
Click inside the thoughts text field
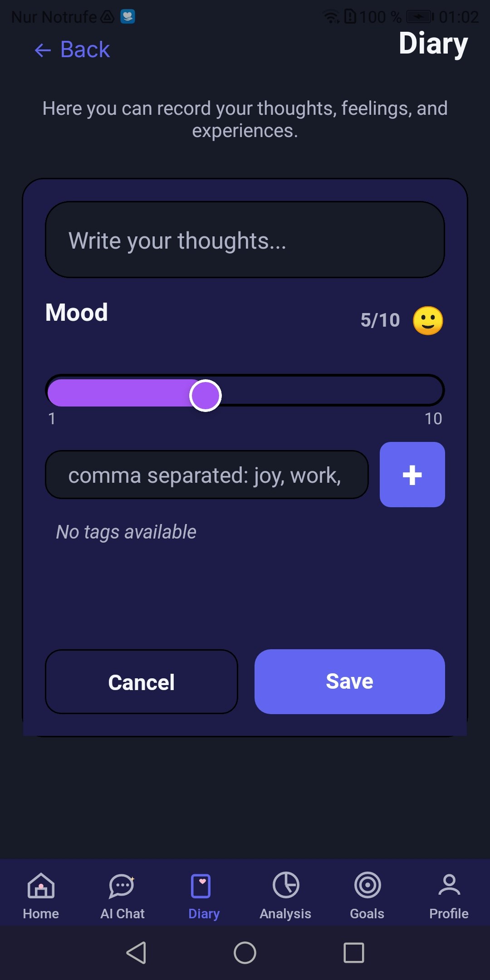[x=245, y=240]
